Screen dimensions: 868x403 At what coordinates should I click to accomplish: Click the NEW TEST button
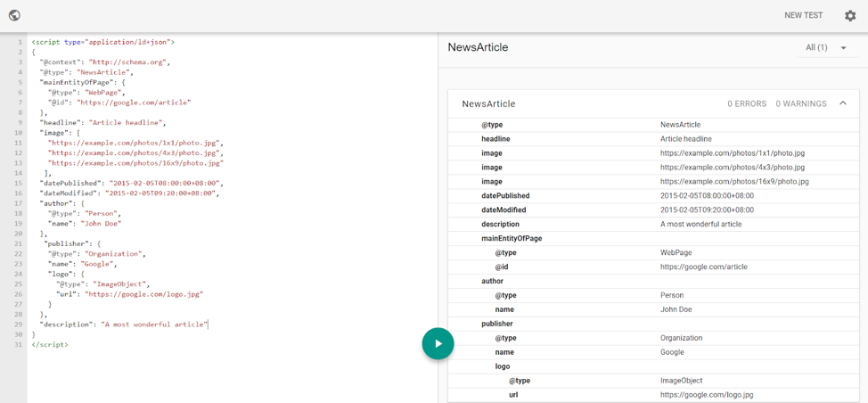[x=803, y=15]
